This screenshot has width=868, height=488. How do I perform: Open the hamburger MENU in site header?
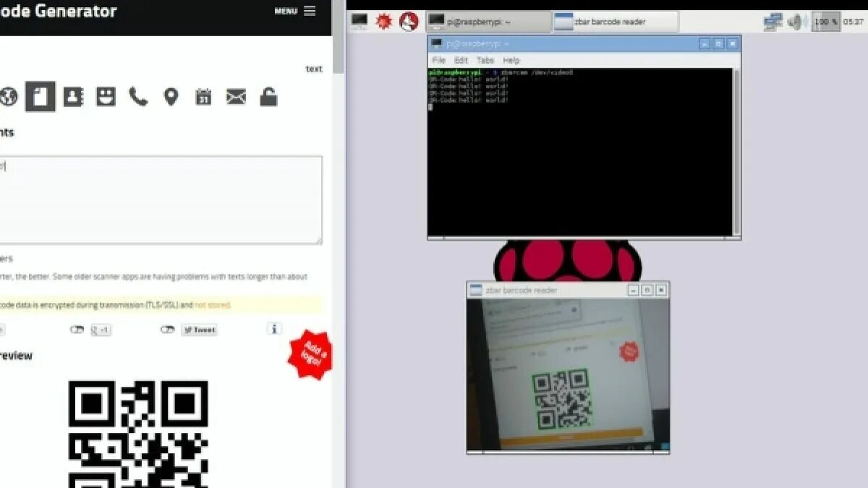point(295,11)
